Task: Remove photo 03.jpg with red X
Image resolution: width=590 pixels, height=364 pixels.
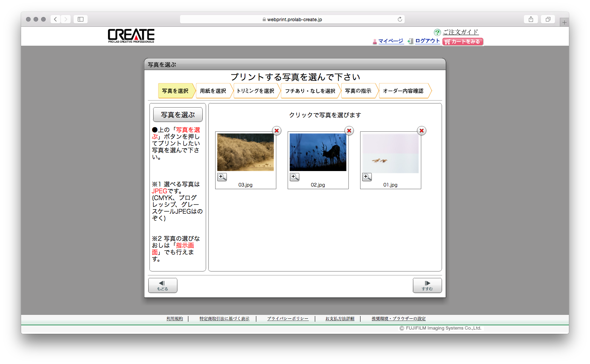Action: pos(277,131)
